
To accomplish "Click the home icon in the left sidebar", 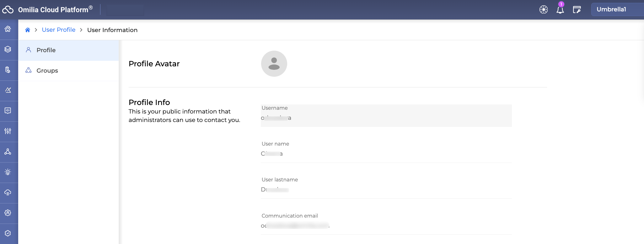I will [x=8, y=29].
